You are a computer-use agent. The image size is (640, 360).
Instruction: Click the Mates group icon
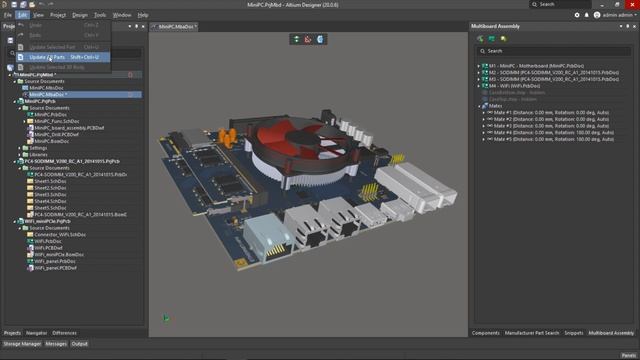click(485, 106)
